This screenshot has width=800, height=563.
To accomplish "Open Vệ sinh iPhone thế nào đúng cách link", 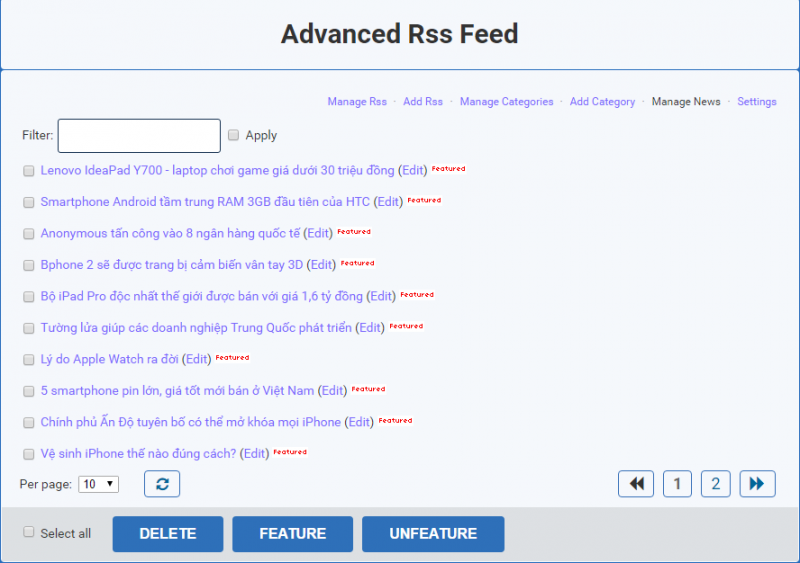I will click(138, 454).
